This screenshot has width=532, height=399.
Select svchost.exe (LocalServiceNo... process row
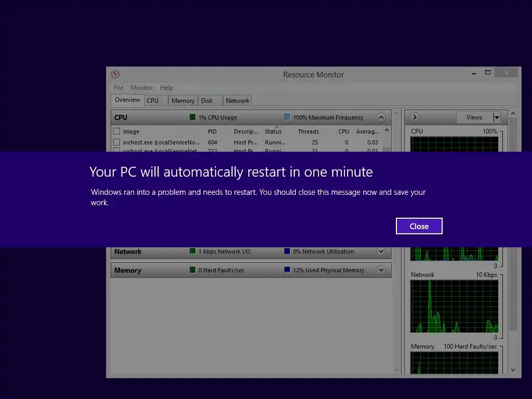coord(248,142)
